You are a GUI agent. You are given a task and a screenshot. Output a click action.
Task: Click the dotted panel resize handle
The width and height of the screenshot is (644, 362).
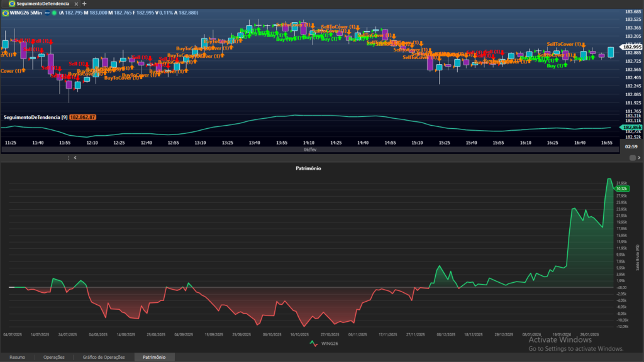tap(69, 158)
